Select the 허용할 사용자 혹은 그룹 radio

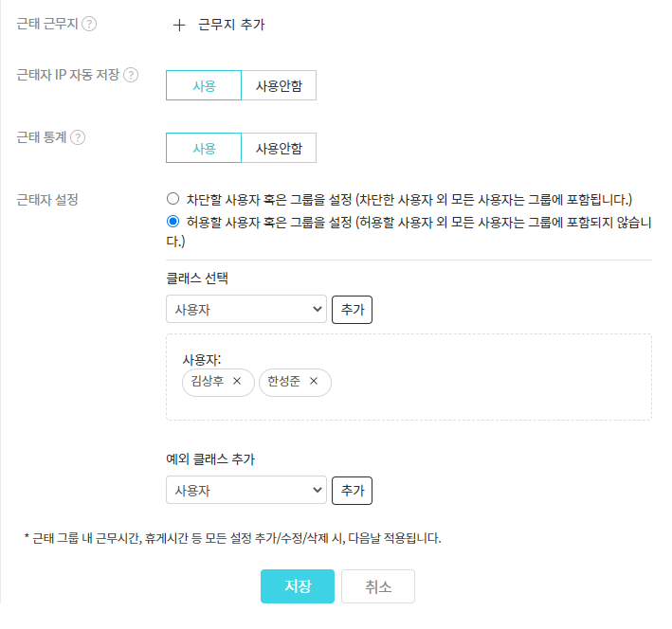173,222
